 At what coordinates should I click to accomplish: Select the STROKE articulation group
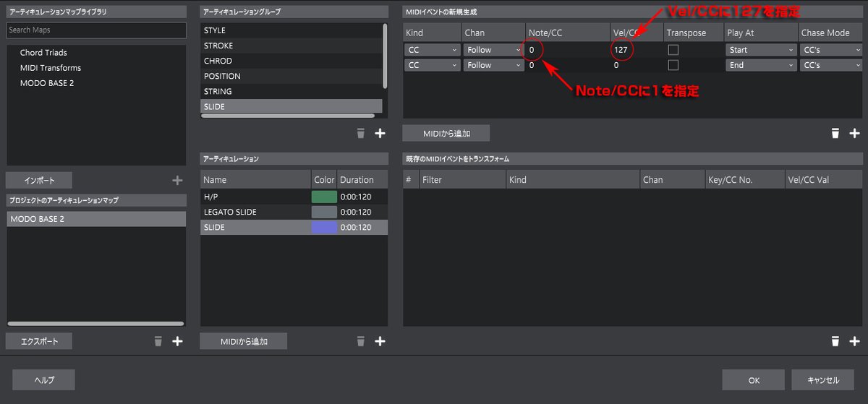click(291, 46)
